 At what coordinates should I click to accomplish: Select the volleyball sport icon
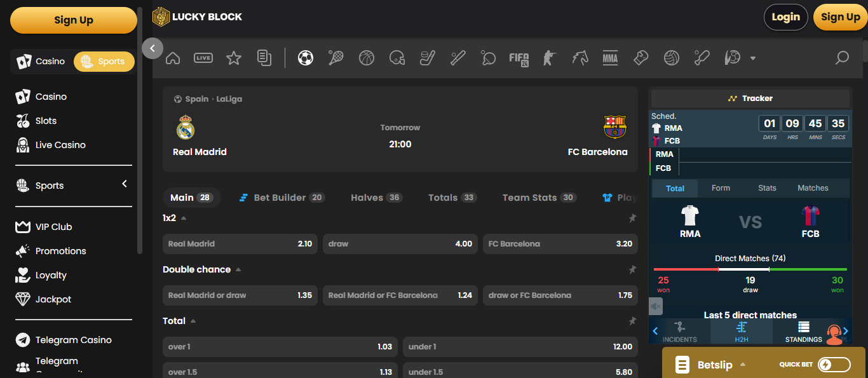[672, 58]
